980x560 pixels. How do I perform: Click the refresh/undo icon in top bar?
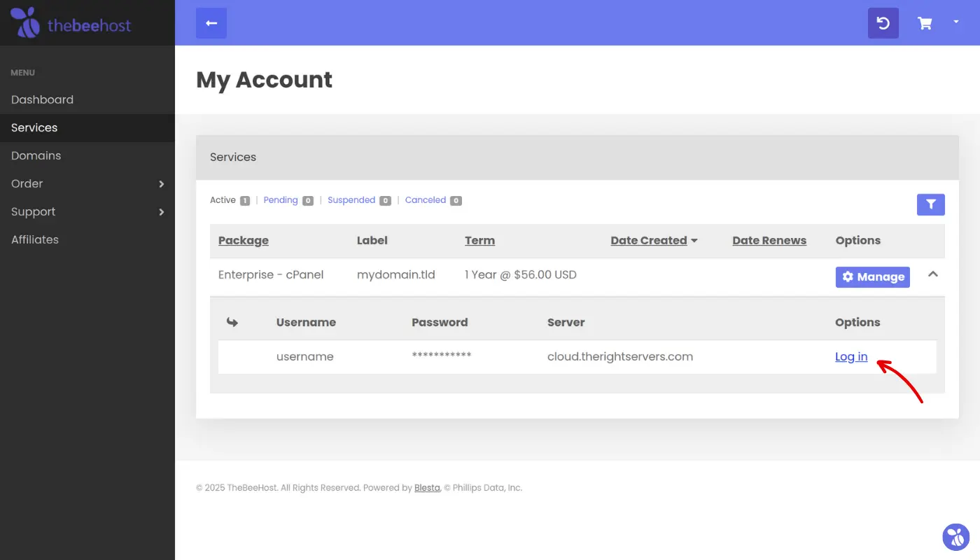click(883, 23)
